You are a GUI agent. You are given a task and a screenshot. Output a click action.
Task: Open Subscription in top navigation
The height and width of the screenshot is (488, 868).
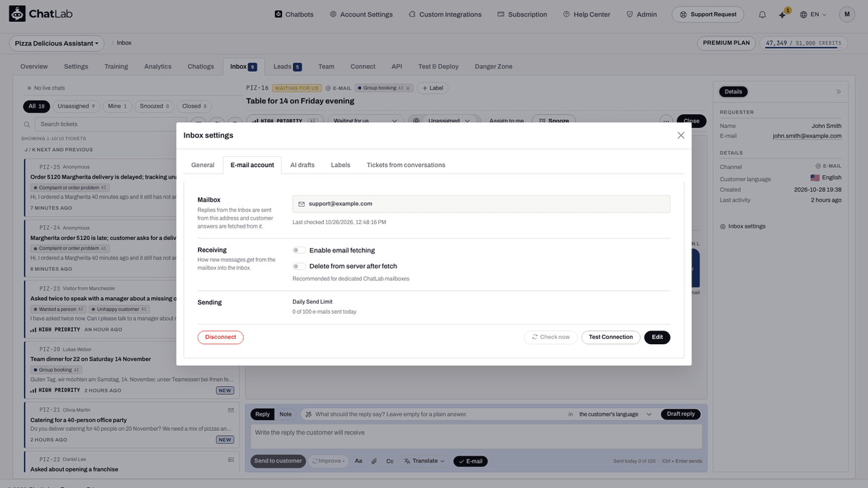tap(522, 14)
